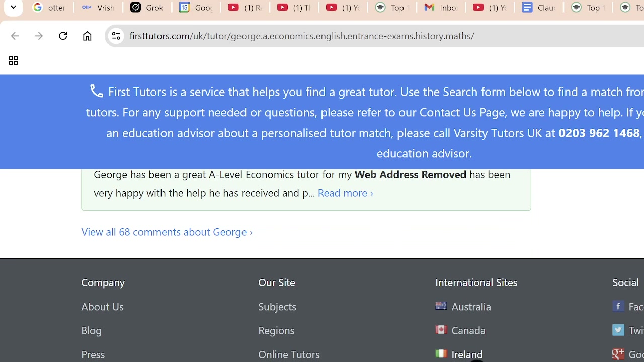Viewport: 644px width, 362px height.
Task: Click the browser back arrow
Action: 15,36
